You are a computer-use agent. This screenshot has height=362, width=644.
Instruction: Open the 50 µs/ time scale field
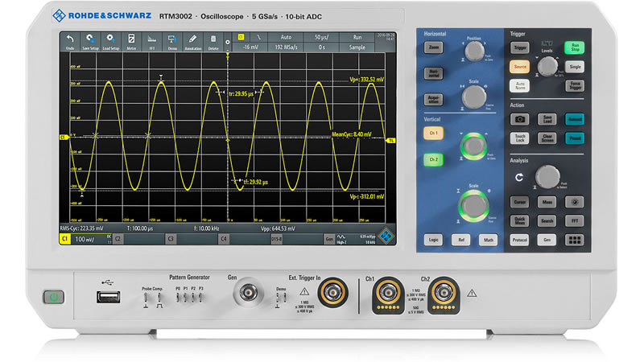[322, 37]
